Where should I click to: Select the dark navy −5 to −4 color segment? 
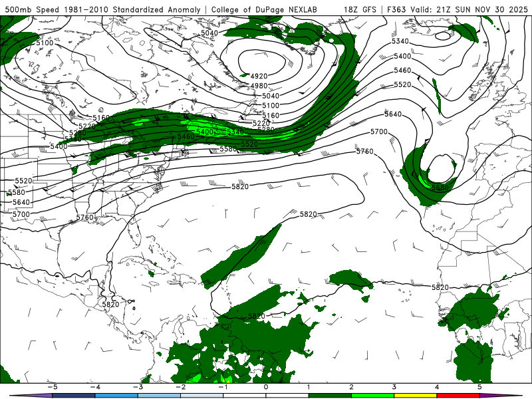74,396
